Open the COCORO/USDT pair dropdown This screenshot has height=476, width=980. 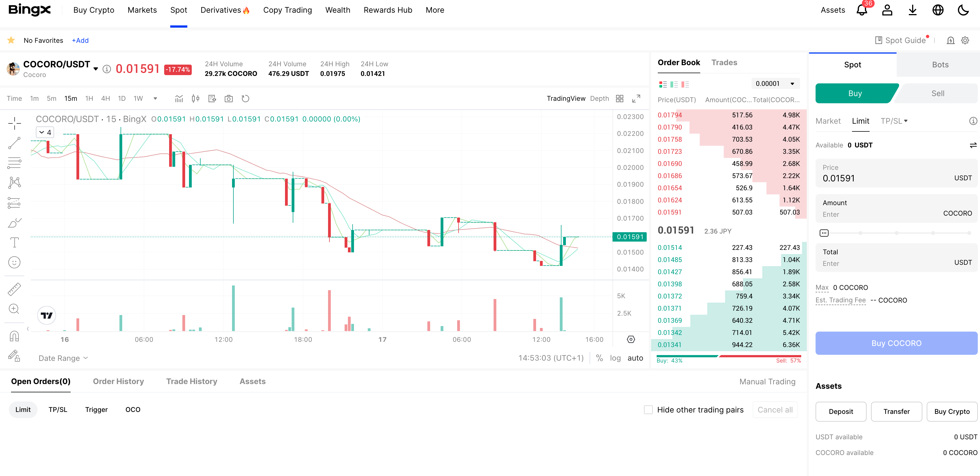pos(96,69)
